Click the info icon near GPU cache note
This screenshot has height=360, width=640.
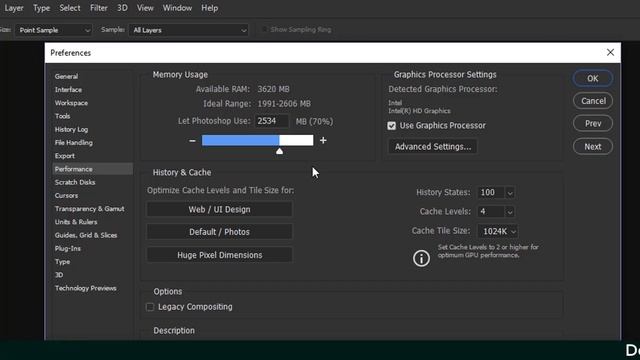(x=421, y=258)
